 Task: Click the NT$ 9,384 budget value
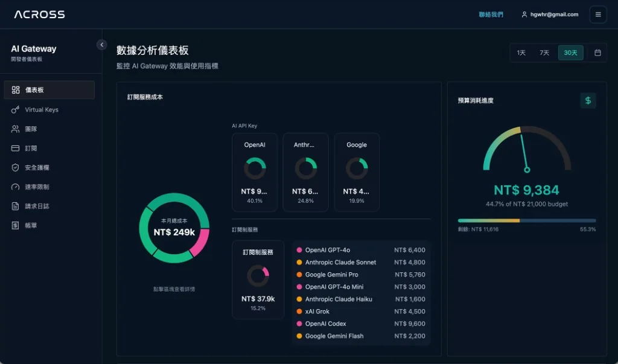click(526, 190)
